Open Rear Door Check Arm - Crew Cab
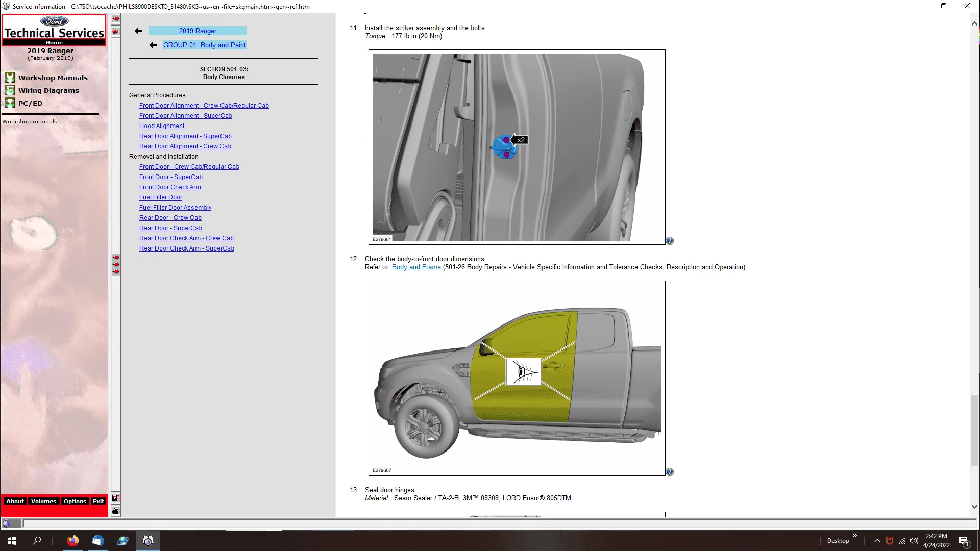Screen dimensions: 980x551 (x=186, y=238)
